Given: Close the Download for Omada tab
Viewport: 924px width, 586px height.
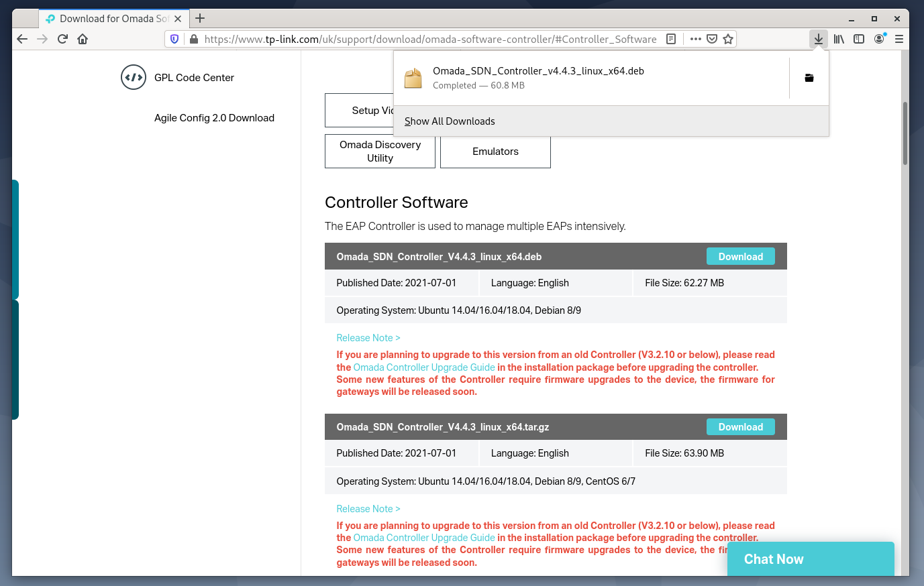Looking at the screenshot, I should [x=178, y=19].
